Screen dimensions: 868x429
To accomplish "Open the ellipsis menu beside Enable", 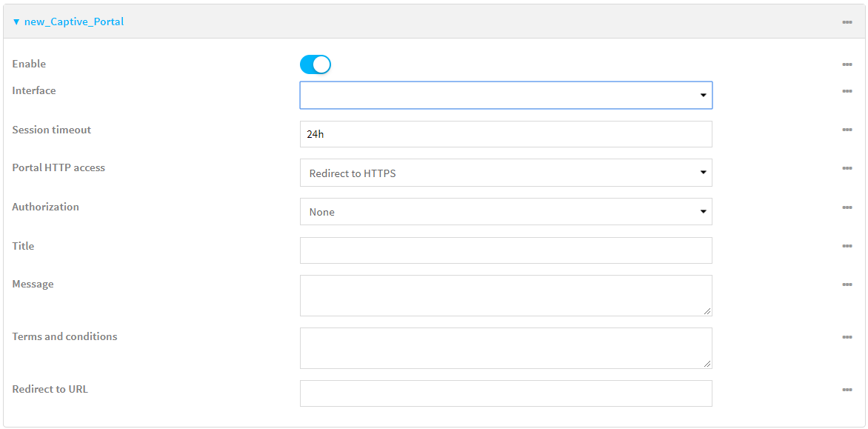I will [847, 64].
